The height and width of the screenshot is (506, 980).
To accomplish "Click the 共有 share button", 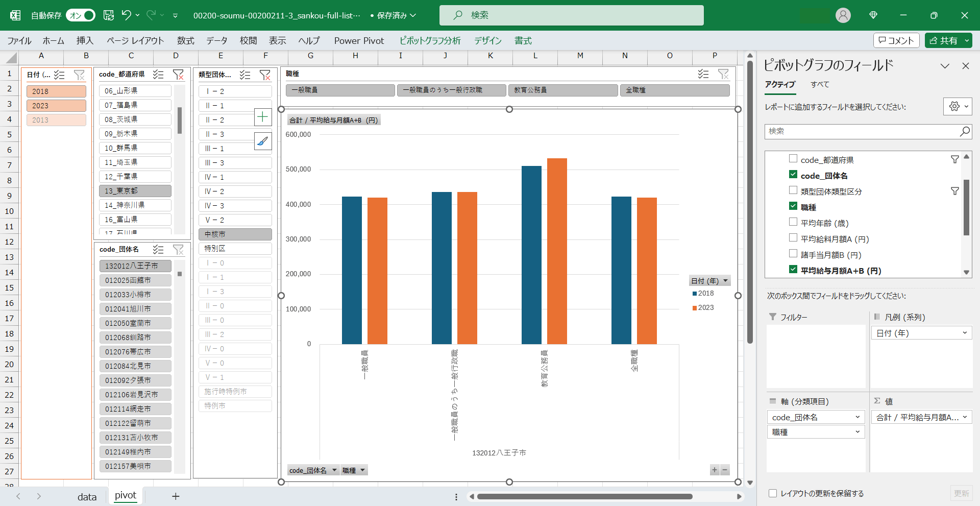I will (x=943, y=40).
